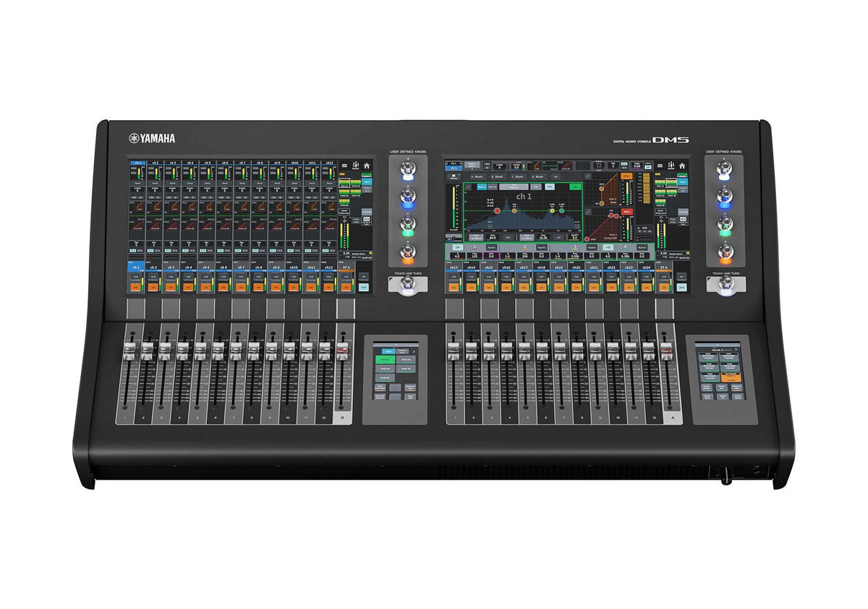Open the Library folder icon in EQ view
Image resolution: width=868 pixels, height=609 pixels.
point(454,176)
